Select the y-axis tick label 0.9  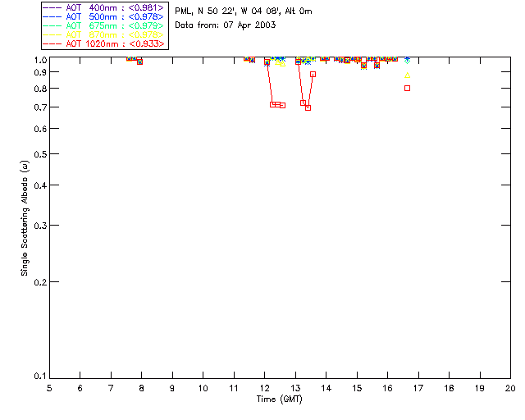click(40, 72)
